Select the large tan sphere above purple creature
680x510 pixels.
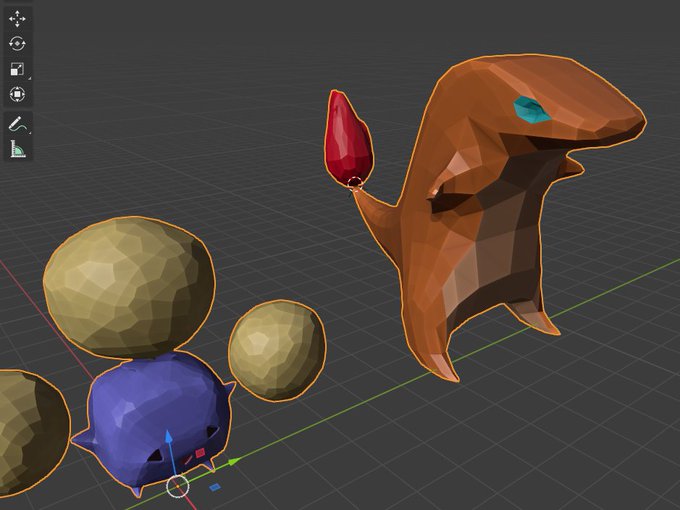coord(129,287)
